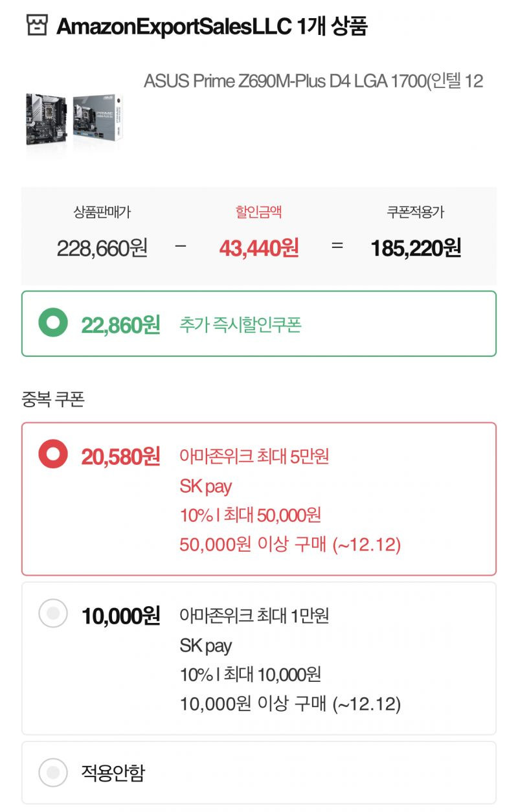Select the 10,000원 Amazon Week coupon radio
This screenshot has width=518, height=812.
(53, 613)
